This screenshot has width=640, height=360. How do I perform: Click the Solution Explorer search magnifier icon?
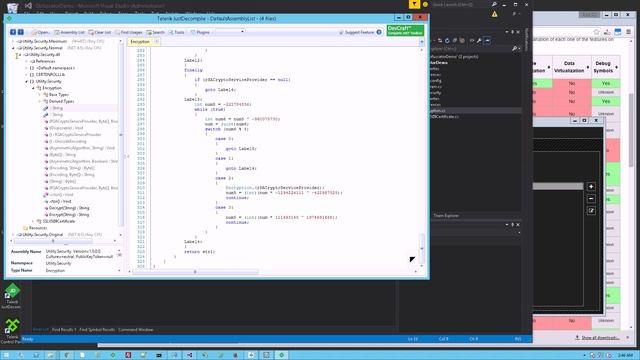[514, 49]
